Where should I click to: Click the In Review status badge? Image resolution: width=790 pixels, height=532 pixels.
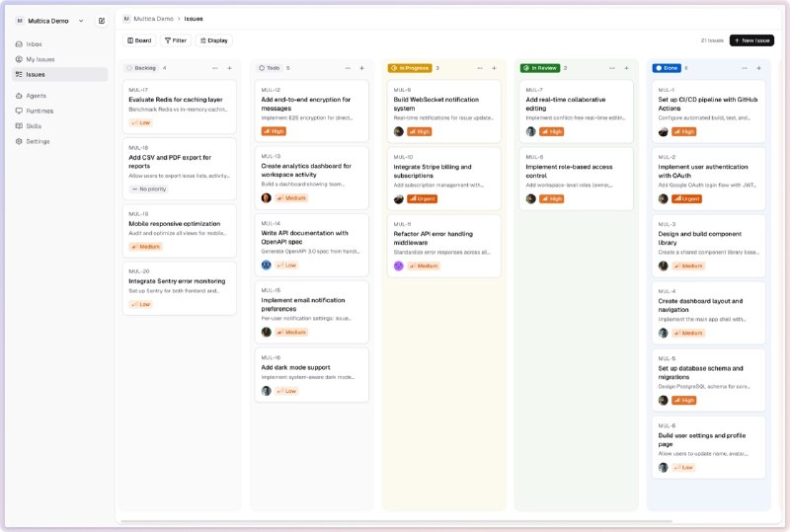tap(540, 68)
